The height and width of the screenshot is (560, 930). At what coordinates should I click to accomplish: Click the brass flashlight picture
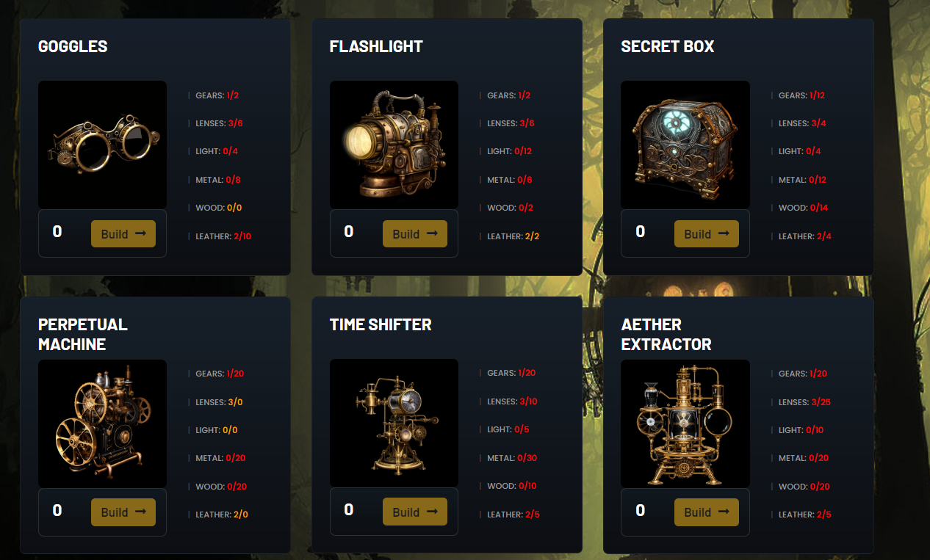tap(394, 145)
